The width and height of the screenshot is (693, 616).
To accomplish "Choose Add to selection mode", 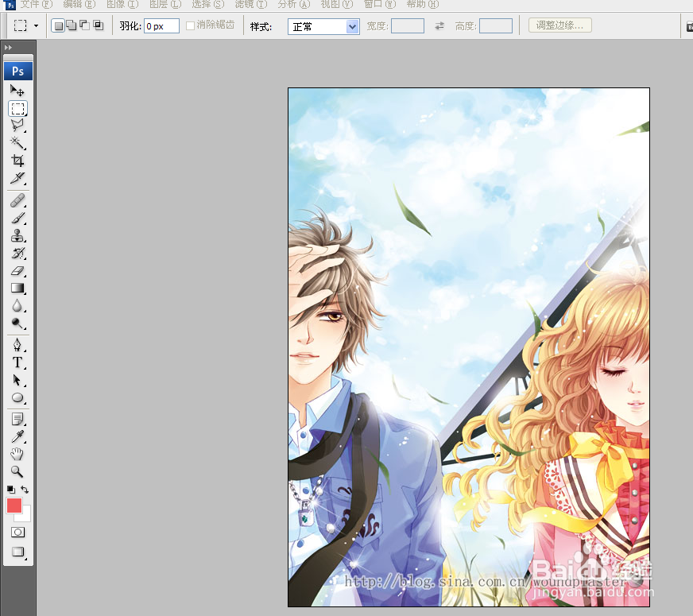I will [x=72, y=25].
